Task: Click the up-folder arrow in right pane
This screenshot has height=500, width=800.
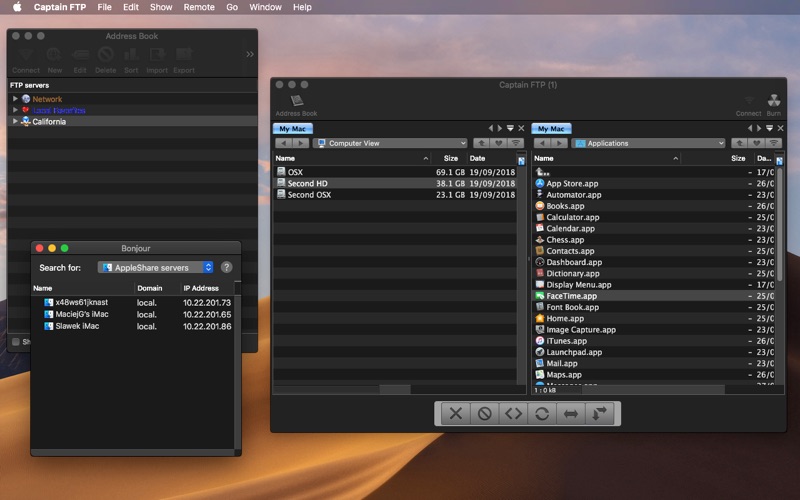Action: pyautogui.click(x=740, y=143)
